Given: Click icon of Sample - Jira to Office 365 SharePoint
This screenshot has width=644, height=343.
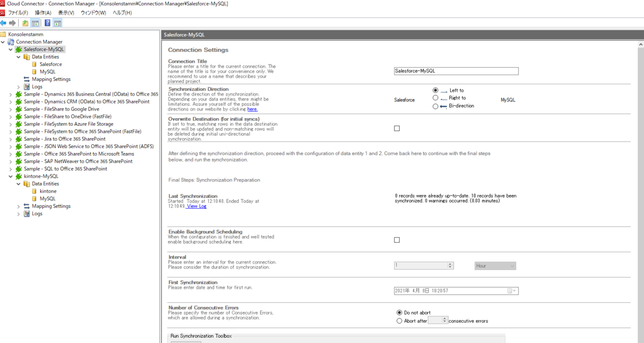Looking at the screenshot, I should pos(19,139).
